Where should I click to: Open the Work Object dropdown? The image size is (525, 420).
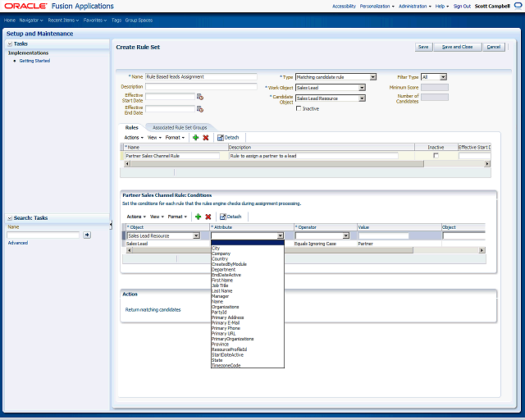click(x=362, y=88)
